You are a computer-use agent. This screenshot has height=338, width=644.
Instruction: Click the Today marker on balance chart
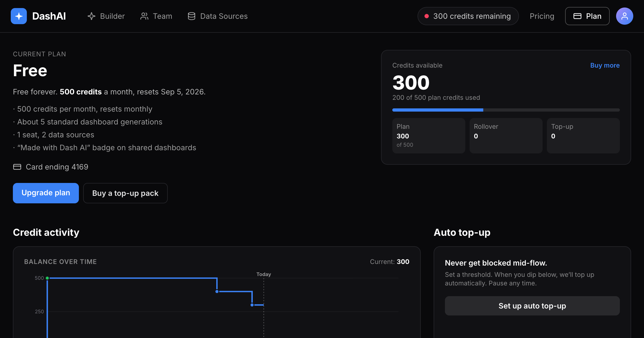[x=264, y=274]
